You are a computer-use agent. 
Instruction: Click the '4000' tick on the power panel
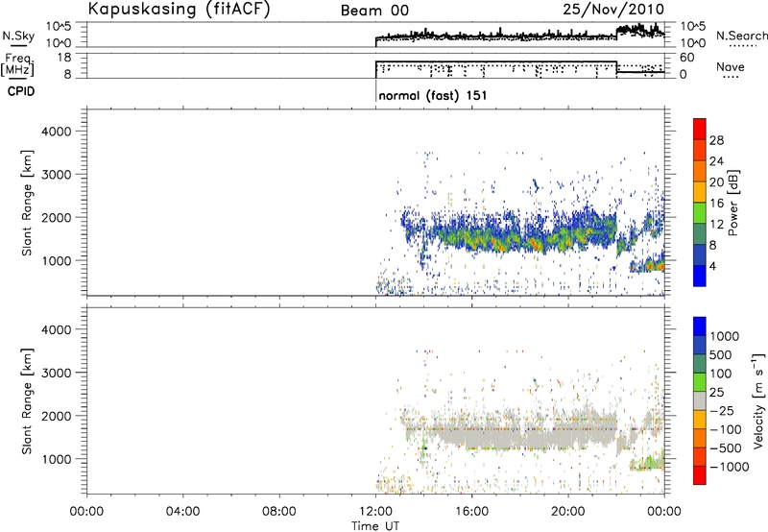click(57, 132)
